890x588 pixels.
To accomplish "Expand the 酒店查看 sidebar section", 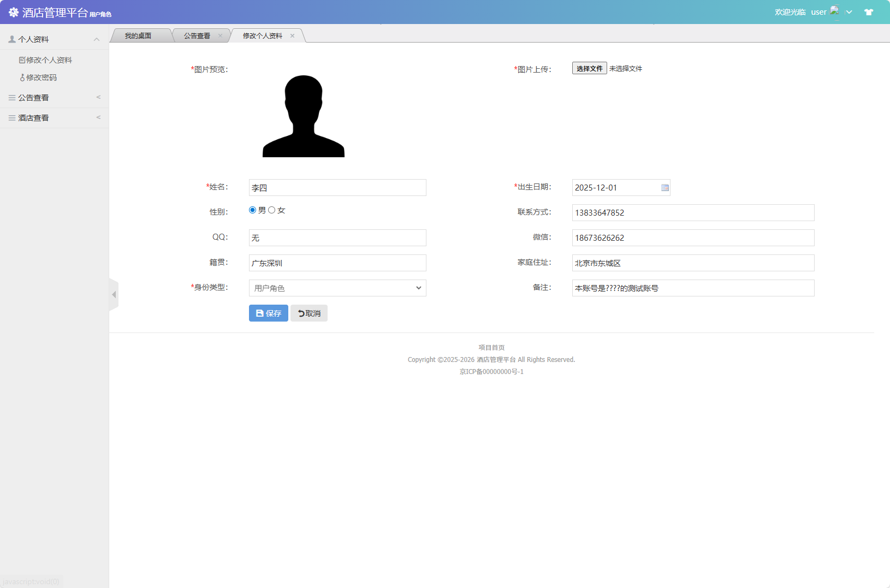I will click(x=33, y=117).
